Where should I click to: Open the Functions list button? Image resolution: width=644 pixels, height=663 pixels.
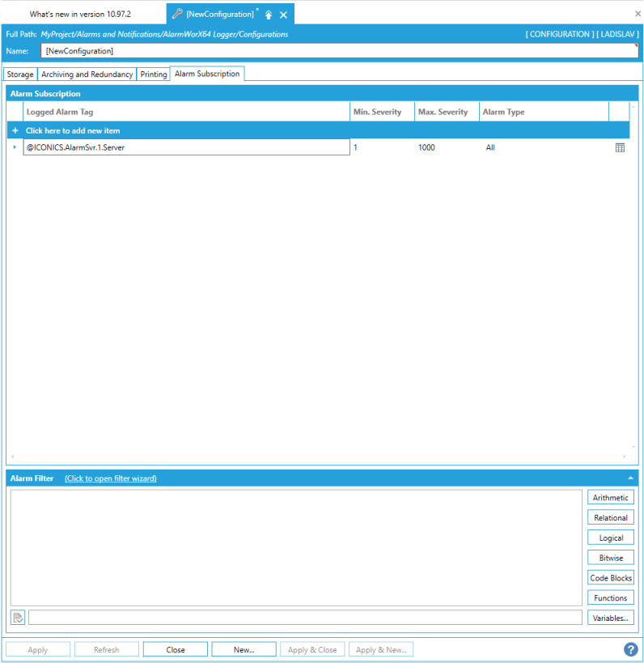(610, 598)
